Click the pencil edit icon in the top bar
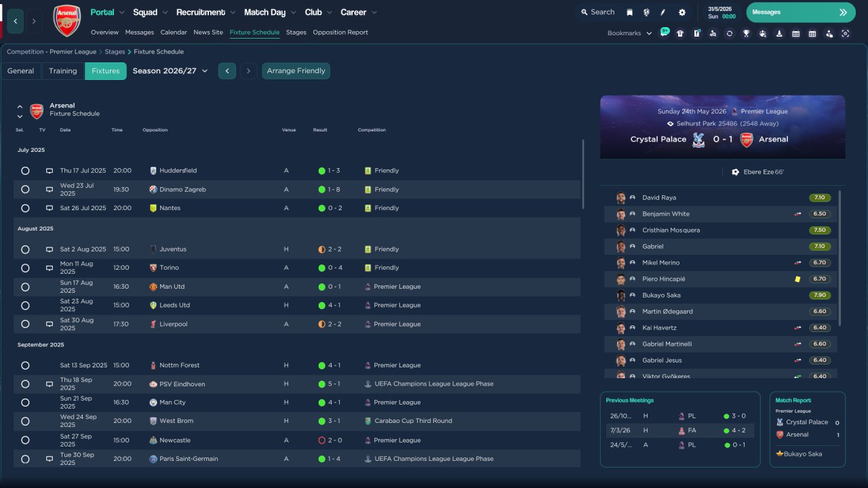 [663, 12]
